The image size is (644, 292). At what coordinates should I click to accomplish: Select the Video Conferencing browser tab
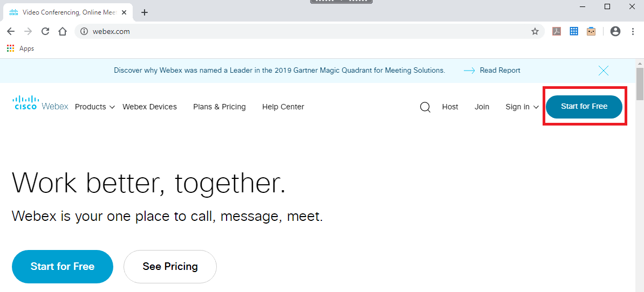coord(68,12)
